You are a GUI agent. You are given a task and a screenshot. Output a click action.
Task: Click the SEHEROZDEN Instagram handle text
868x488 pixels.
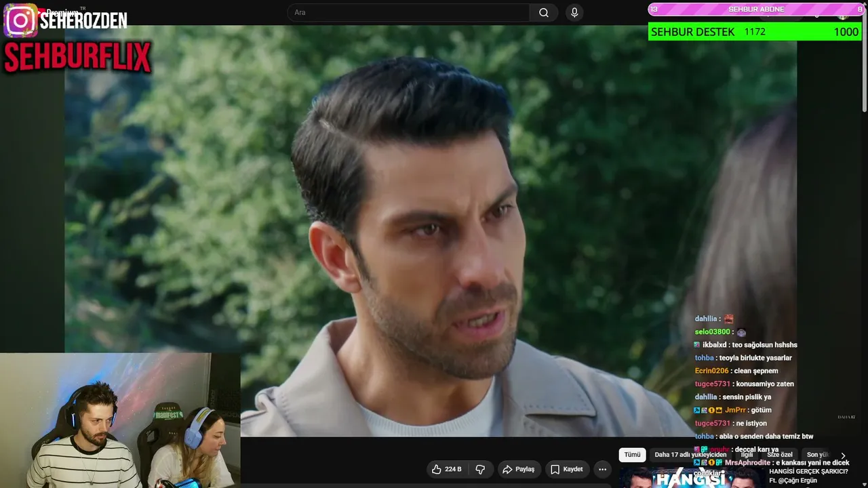point(83,21)
